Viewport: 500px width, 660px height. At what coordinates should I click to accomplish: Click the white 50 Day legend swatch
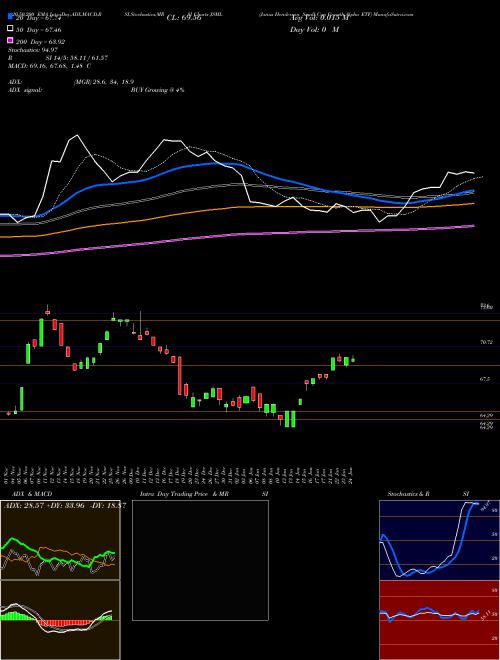click(x=10, y=29)
